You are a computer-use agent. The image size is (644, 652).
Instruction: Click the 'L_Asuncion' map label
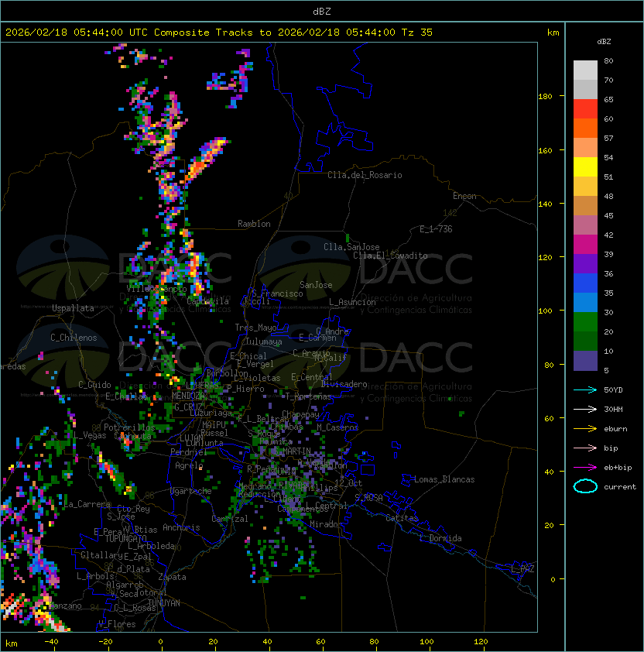click(352, 302)
